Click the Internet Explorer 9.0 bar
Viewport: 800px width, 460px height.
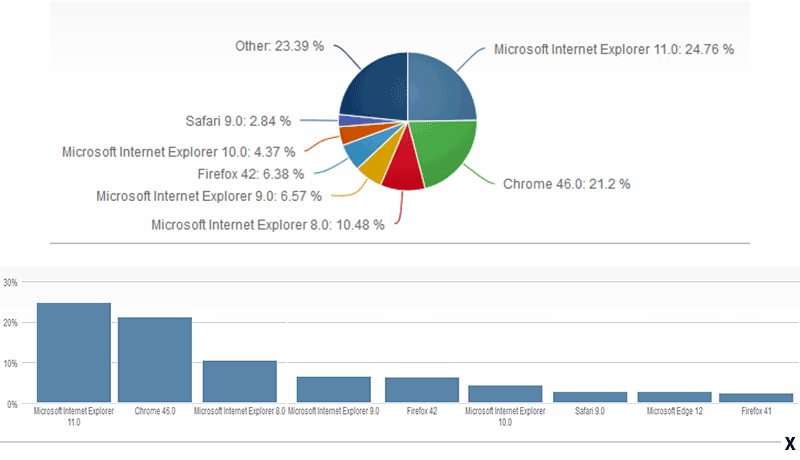tap(334, 390)
